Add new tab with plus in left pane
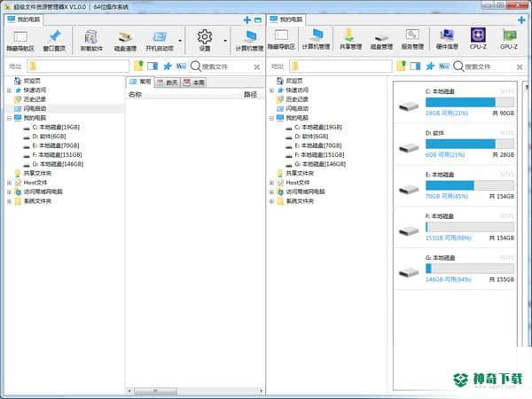This screenshot has height=399, width=532. point(247,20)
